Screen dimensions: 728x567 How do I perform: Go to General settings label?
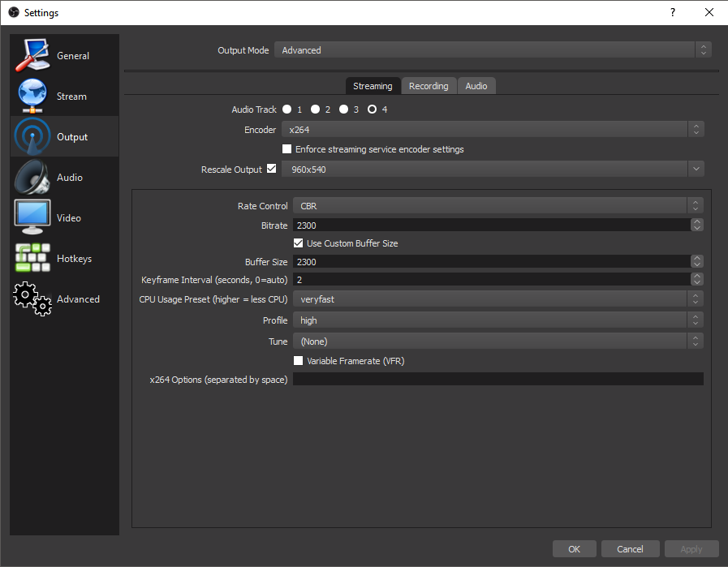pyautogui.click(x=73, y=56)
